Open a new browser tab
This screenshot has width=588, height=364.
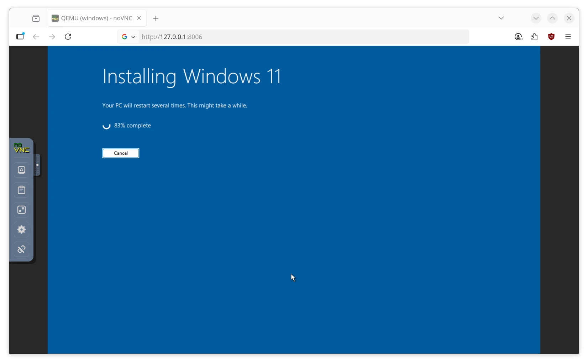[x=156, y=19]
